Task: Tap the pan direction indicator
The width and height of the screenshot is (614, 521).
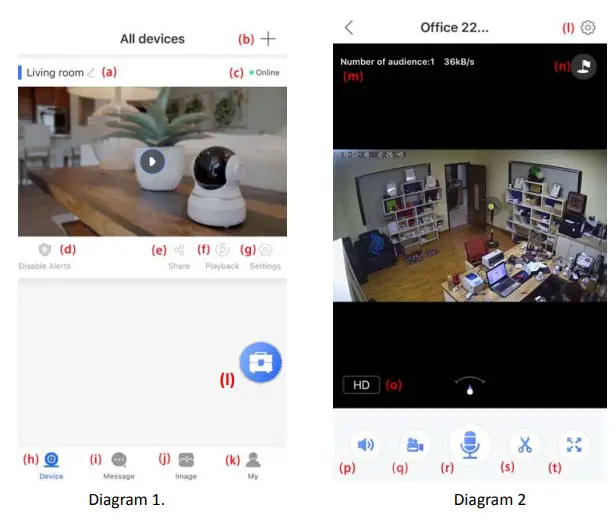Action: (x=470, y=385)
